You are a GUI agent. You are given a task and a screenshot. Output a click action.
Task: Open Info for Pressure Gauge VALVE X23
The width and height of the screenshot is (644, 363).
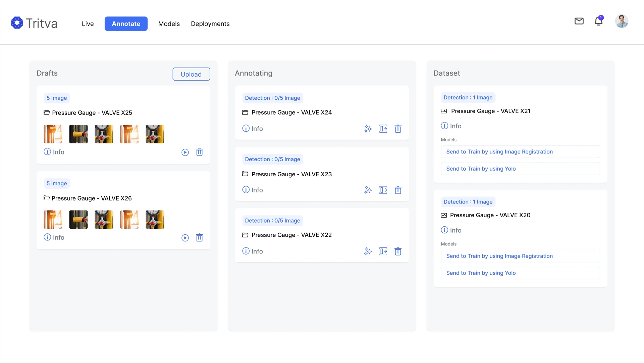[253, 190]
